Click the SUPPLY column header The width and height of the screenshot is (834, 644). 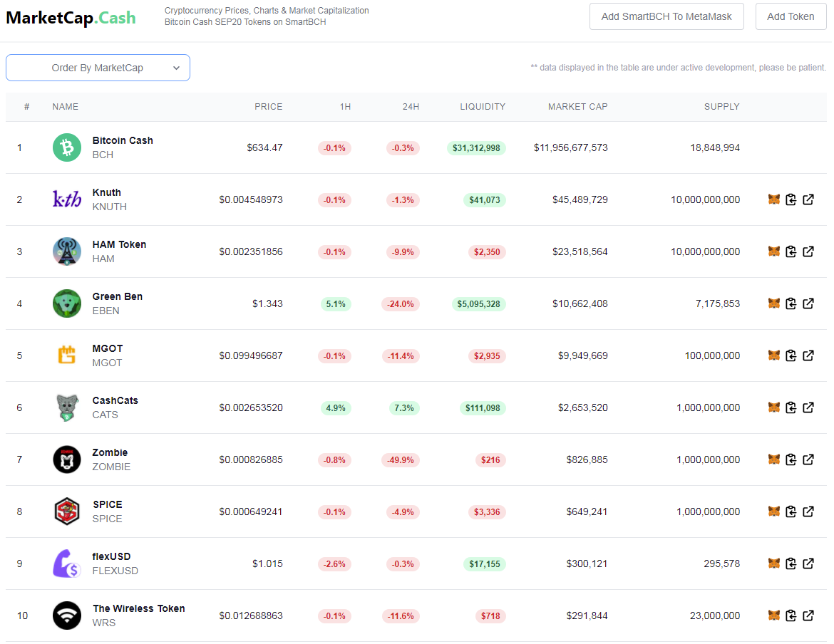pyautogui.click(x=722, y=107)
